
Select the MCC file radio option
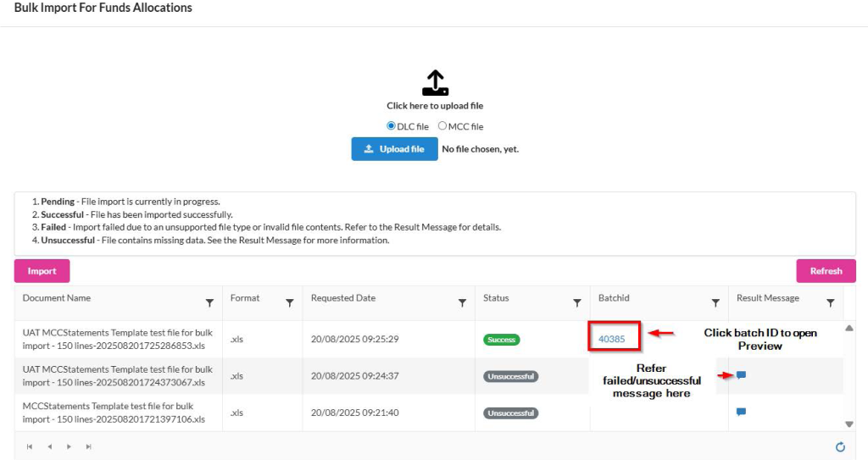coord(442,126)
